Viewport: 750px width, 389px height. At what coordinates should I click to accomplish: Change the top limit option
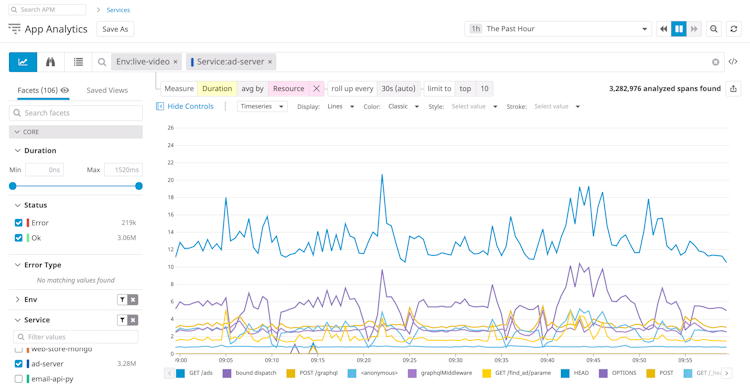(465, 89)
